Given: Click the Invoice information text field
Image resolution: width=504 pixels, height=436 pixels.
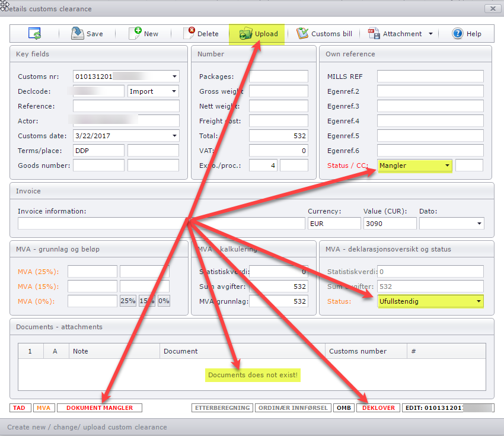Looking at the screenshot, I should tap(161, 224).
